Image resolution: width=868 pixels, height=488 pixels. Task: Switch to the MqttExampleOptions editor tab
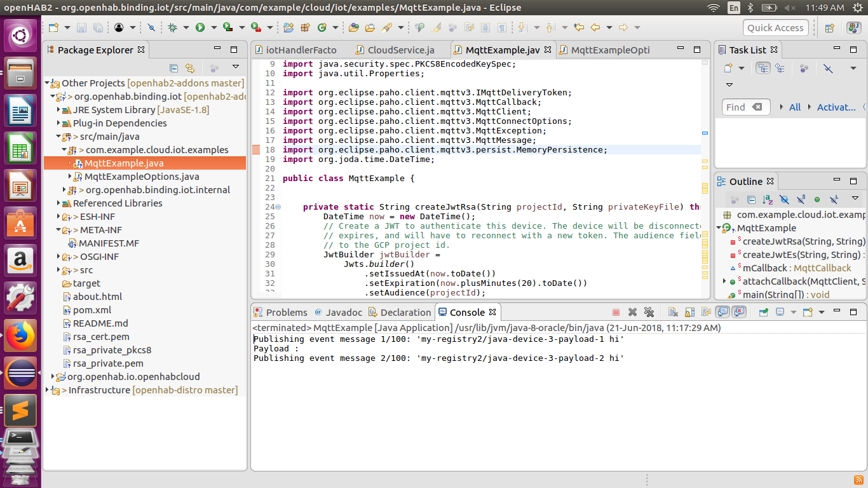[604, 50]
